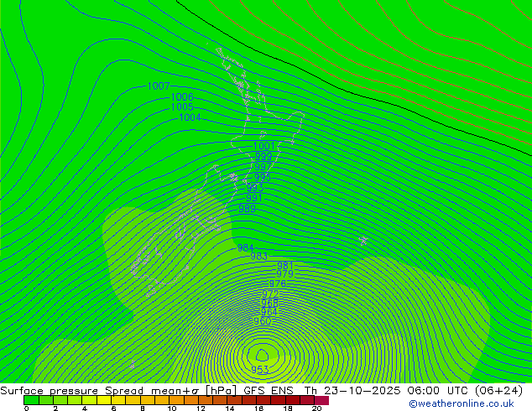Click the 953 low pressure minimum label

point(260,370)
